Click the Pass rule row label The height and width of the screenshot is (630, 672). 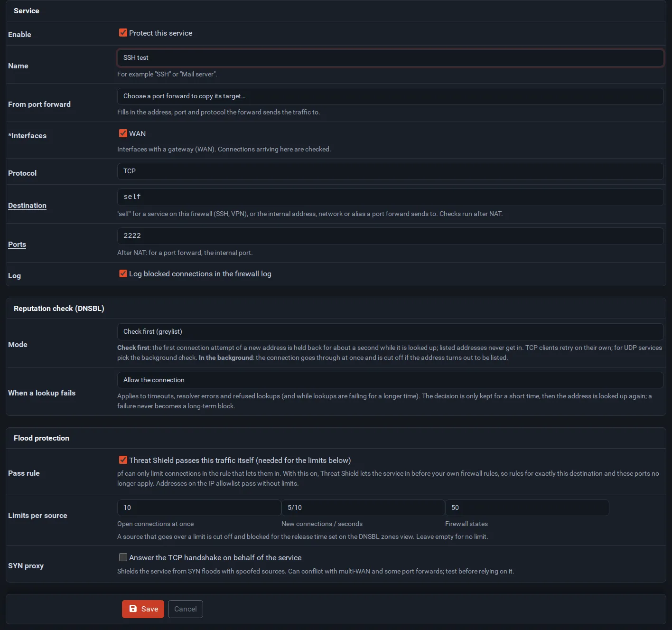tap(24, 473)
